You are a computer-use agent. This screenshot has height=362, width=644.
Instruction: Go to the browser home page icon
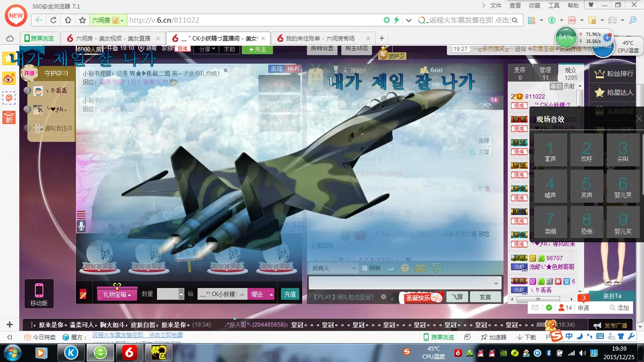(68, 20)
